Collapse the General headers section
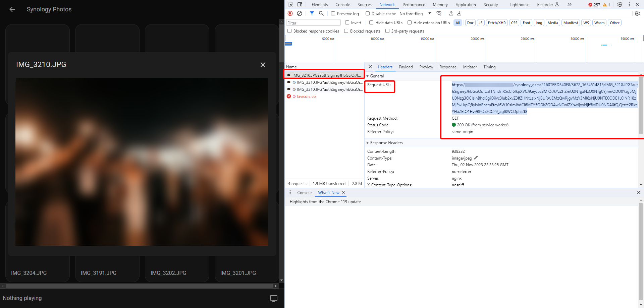 click(368, 76)
